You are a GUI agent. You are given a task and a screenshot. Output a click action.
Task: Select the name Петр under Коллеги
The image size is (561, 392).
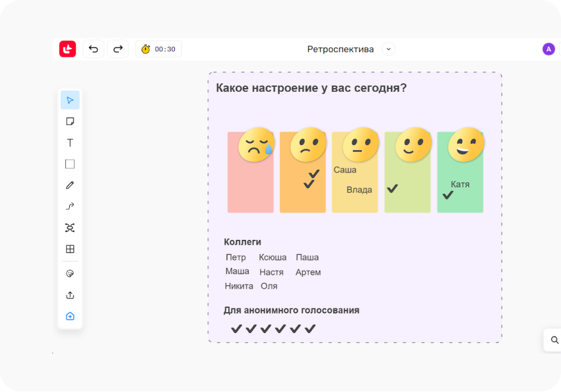click(x=235, y=257)
